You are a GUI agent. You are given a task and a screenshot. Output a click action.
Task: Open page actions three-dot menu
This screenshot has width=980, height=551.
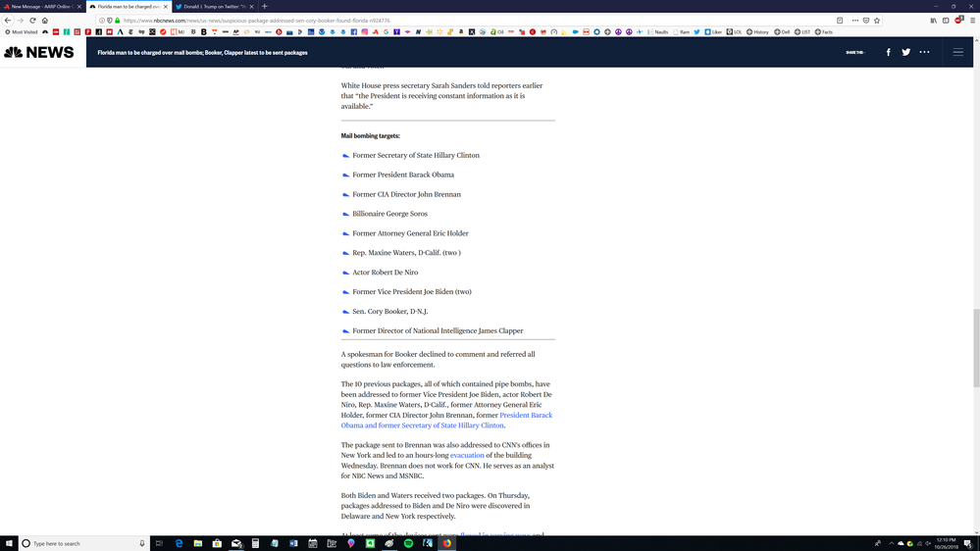pos(855,21)
